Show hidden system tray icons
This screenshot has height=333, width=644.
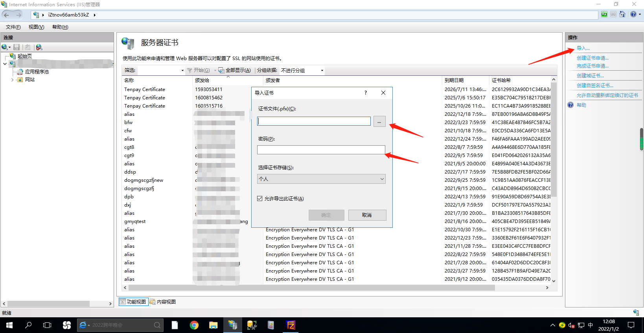click(x=552, y=325)
